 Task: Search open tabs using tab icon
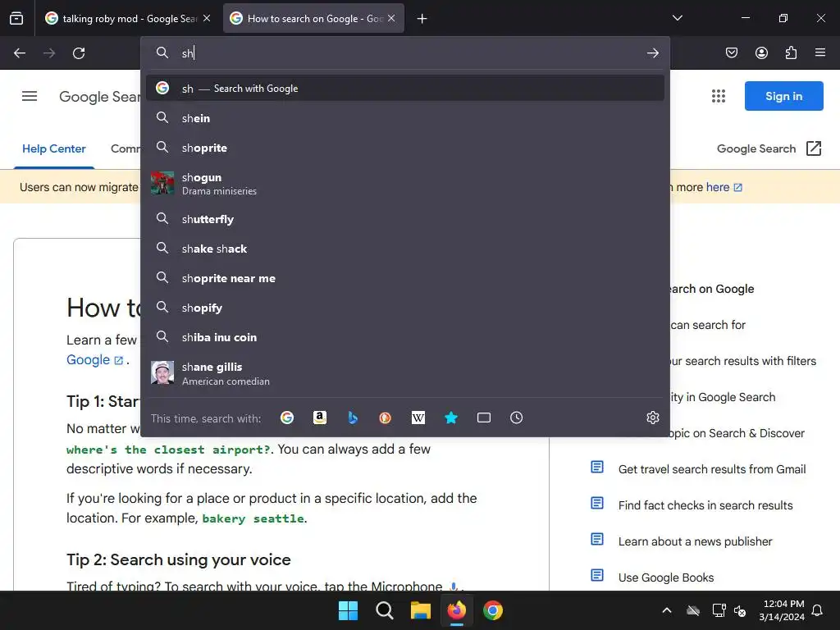point(484,418)
